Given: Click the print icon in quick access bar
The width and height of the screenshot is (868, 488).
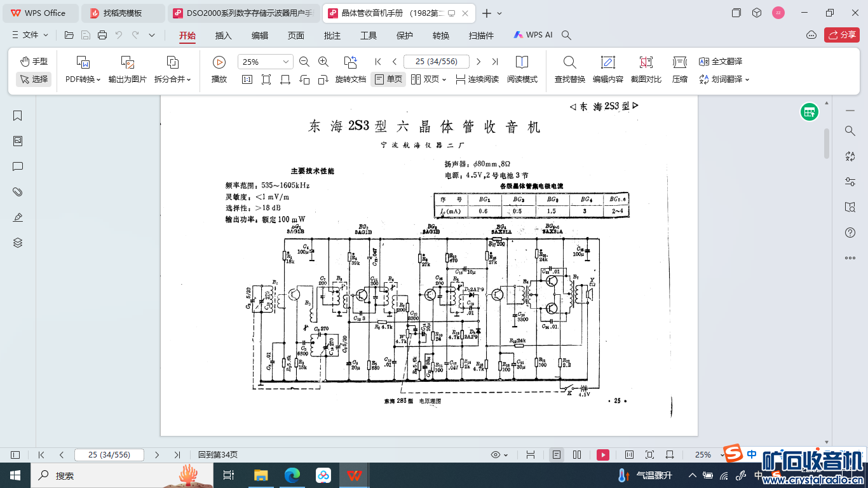Looking at the screenshot, I should 102,36.
